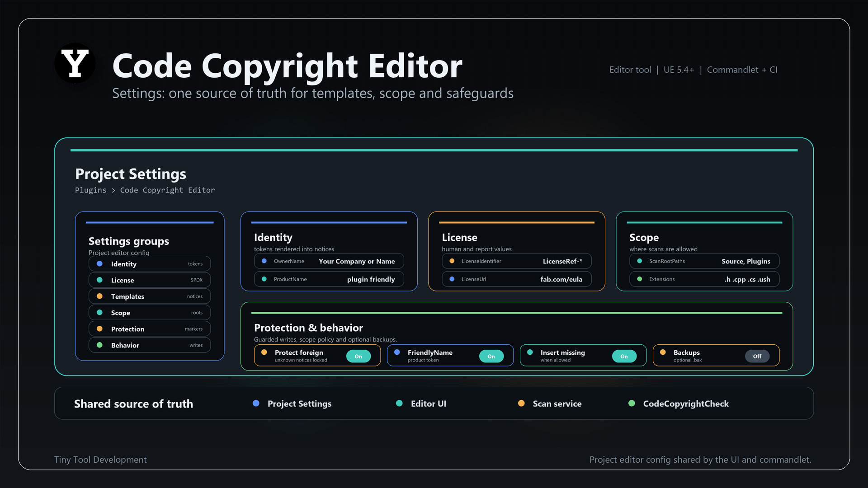Image resolution: width=868 pixels, height=488 pixels.
Task: Open the Scope settings group row
Action: [x=150, y=313]
